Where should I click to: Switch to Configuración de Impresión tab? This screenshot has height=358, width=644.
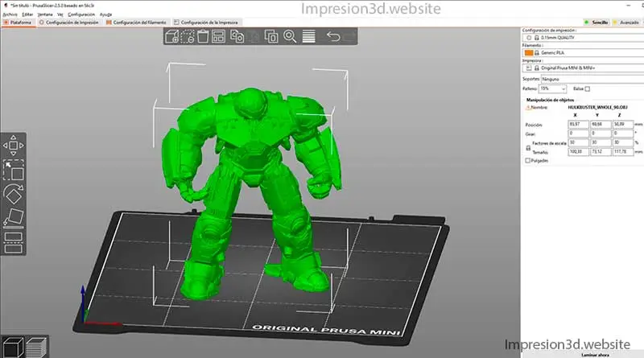pos(69,23)
